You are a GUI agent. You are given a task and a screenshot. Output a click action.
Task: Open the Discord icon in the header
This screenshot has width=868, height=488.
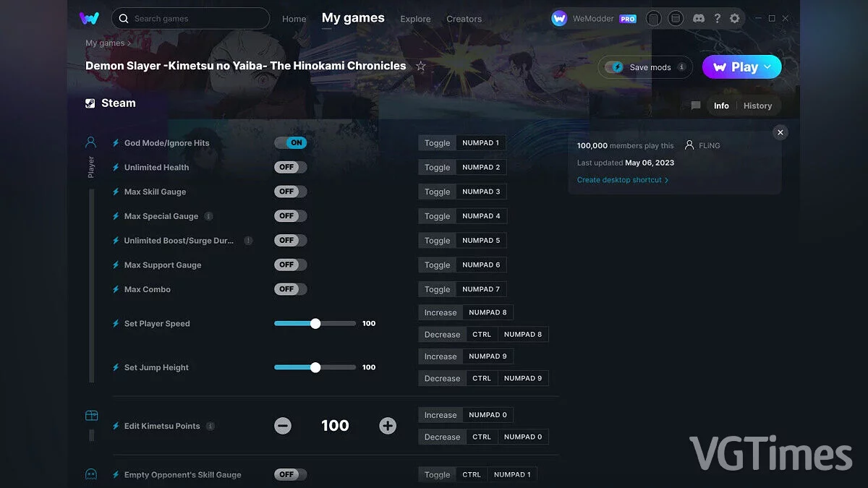(699, 19)
